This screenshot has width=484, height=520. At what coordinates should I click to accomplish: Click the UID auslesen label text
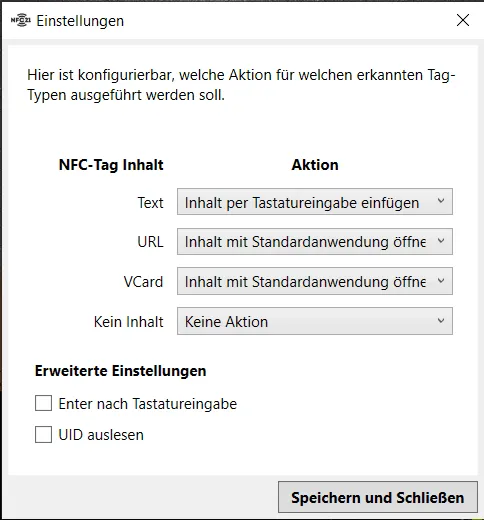(x=101, y=435)
